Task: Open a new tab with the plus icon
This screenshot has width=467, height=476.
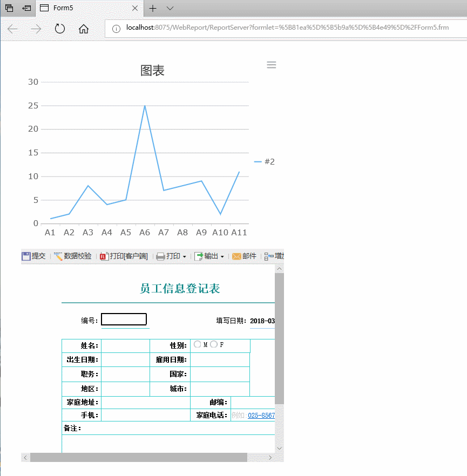Action: click(x=153, y=8)
